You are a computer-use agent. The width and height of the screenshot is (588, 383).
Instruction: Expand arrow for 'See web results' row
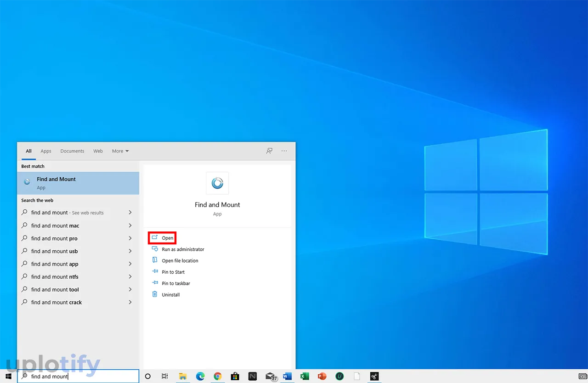[x=130, y=213]
